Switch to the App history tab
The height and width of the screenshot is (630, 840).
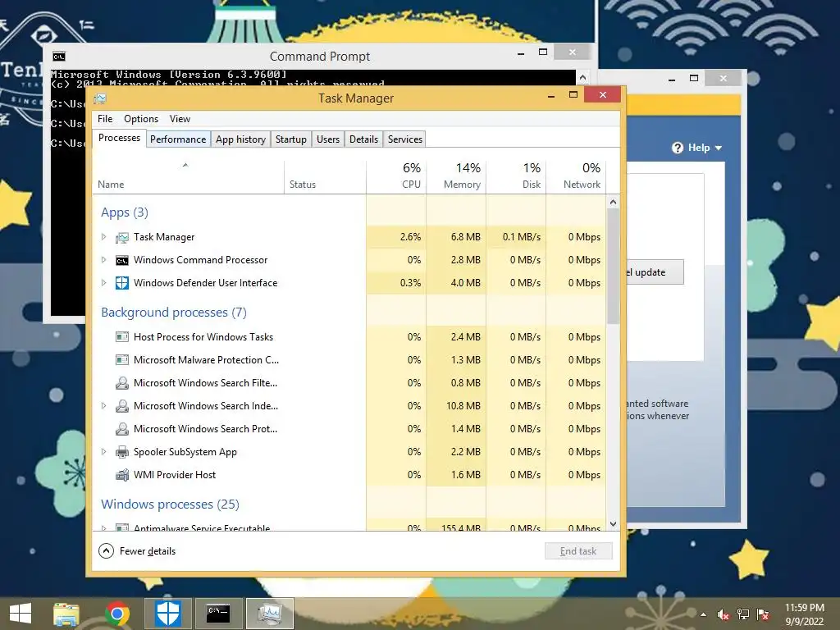pyautogui.click(x=240, y=139)
